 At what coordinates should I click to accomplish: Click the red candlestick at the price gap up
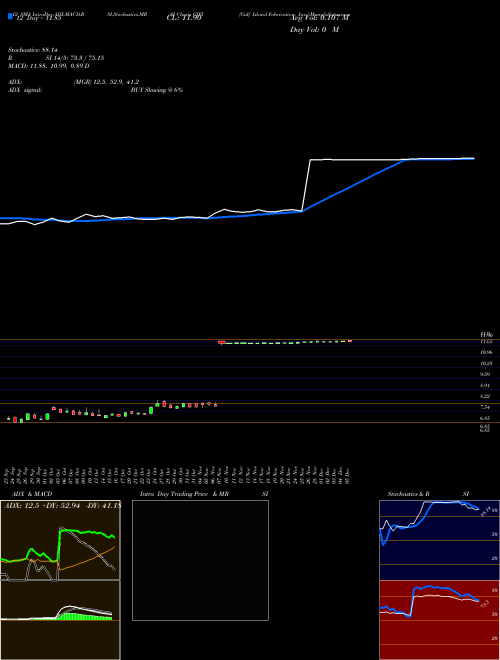pyautogui.click(x=222, y=343)
